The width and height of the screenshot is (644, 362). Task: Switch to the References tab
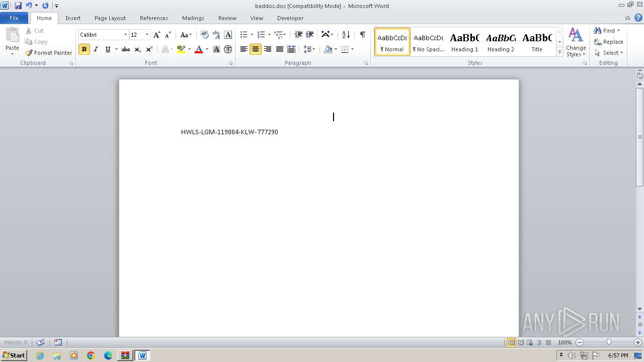(x=154, y=18)
